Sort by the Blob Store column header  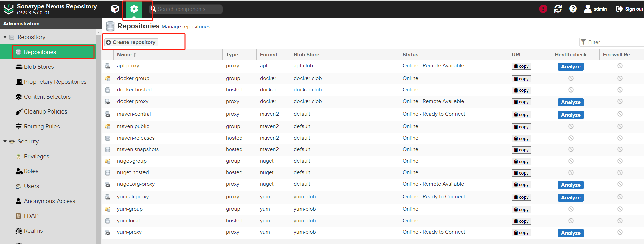(345, 55)
